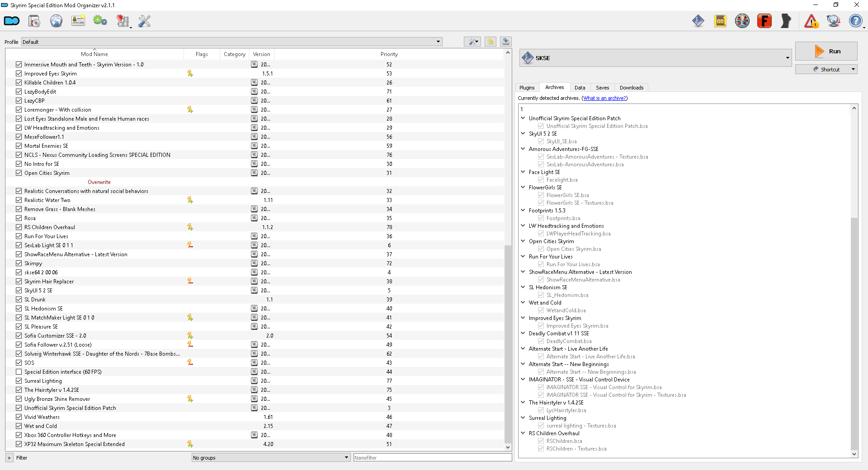The image size is (868, 470).
Task: Toggle the Vivid Weathers mod checkbox
Action: pos(19,417)
